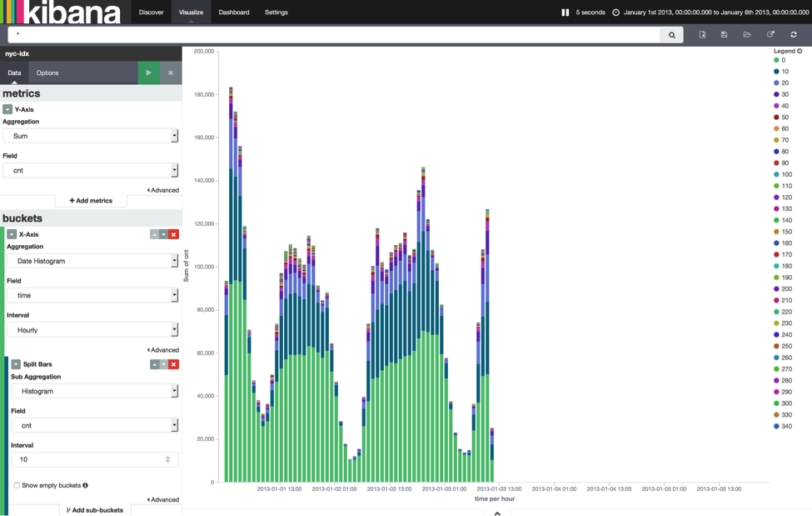Click the Add metrics button
The image size is (812, 516).
[x=91, y=201]
